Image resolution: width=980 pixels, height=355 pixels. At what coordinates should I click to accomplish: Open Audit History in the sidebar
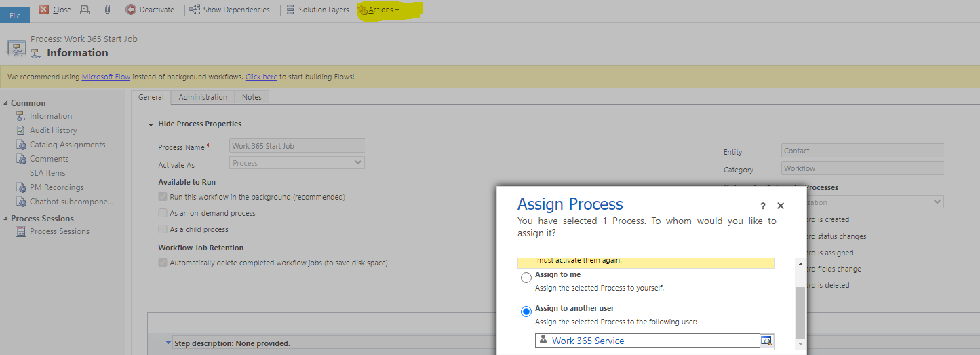54,130
